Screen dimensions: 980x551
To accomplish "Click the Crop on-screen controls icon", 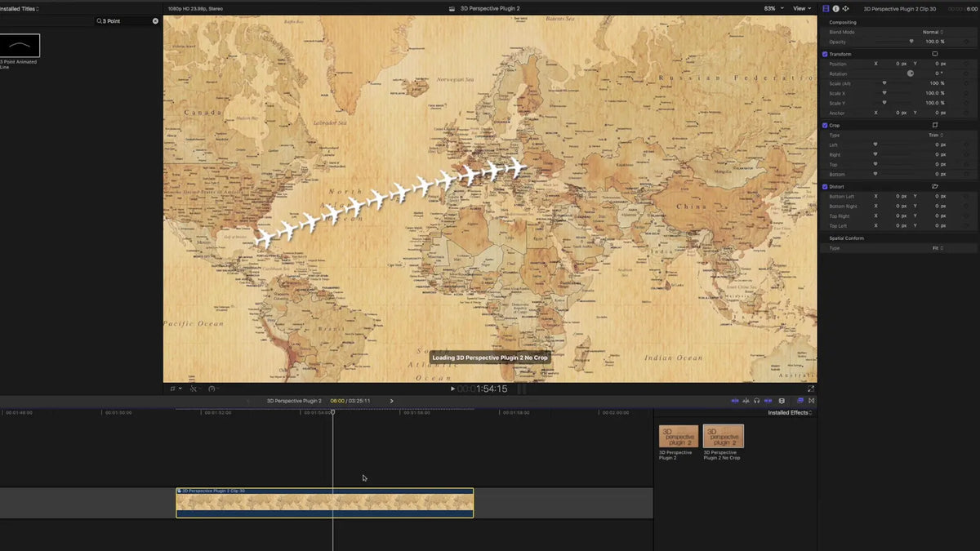I will coord(935,125).
